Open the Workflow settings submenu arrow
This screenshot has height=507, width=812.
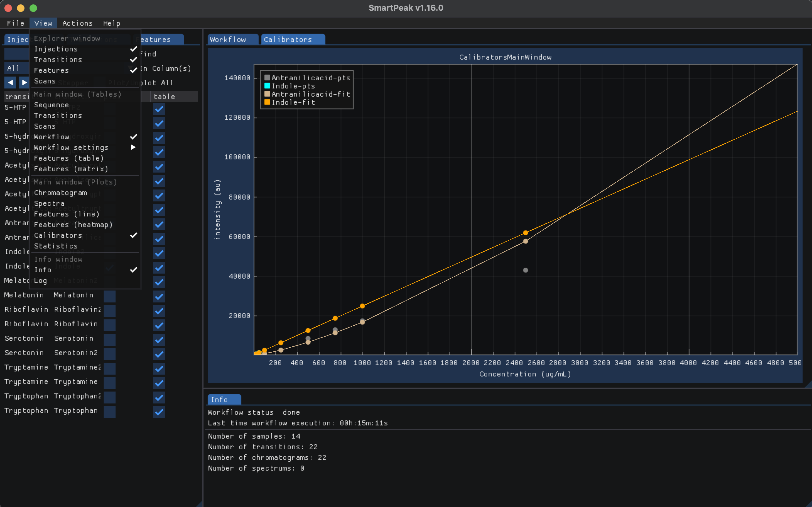point(133,147)
